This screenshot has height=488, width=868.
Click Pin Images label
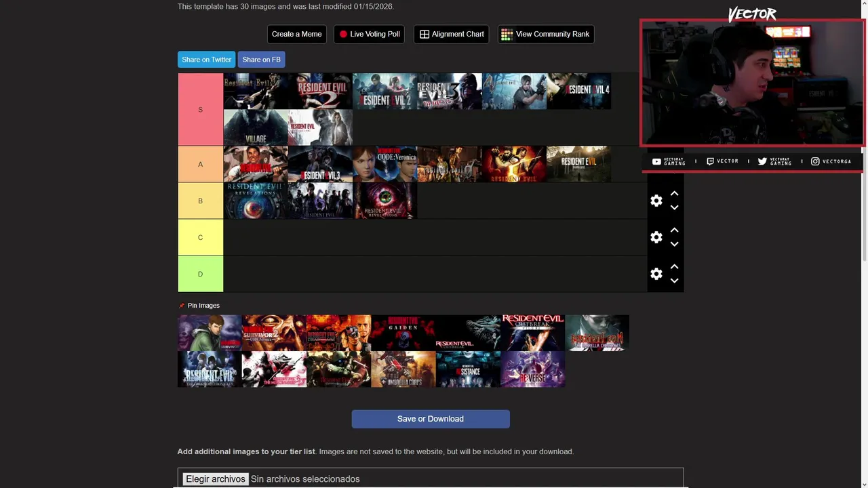click(203, 306)
